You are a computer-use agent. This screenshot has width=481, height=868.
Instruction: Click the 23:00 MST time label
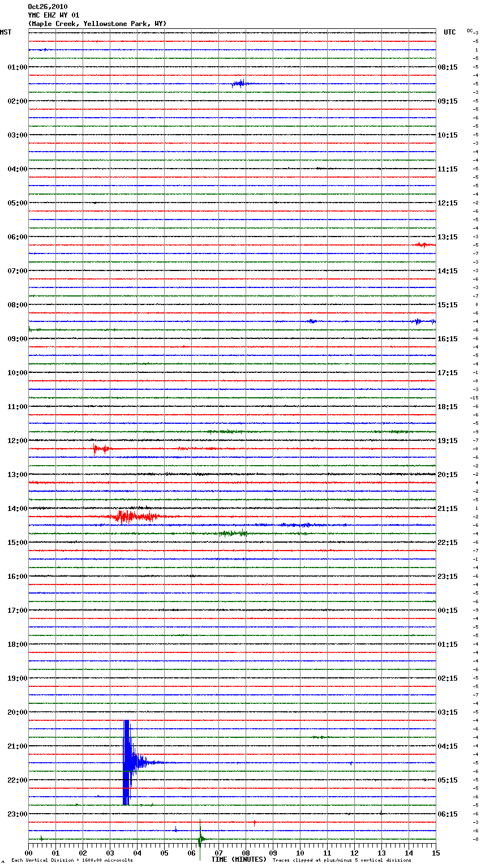point(18,814)
